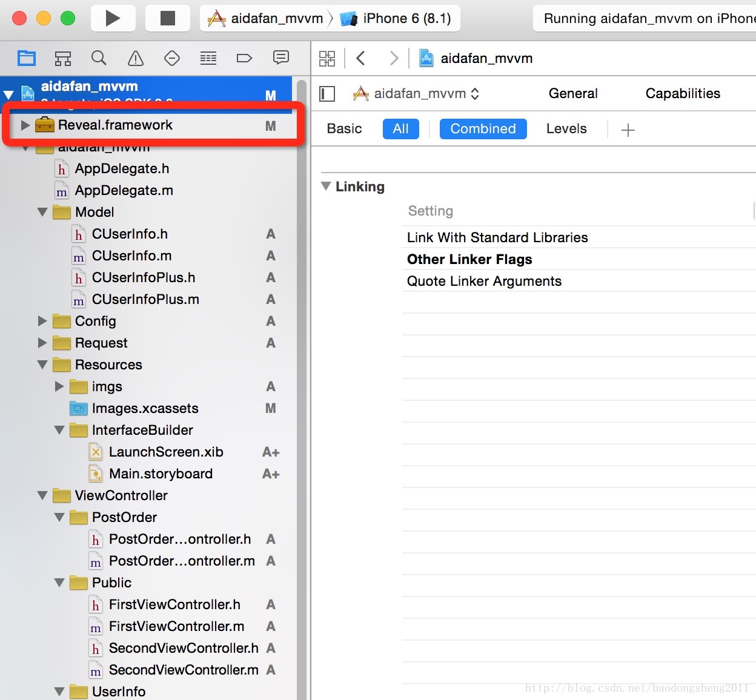Viewport: 756px width, 700px height.
Task: Select the All settings filter
Action: (400, 129)
